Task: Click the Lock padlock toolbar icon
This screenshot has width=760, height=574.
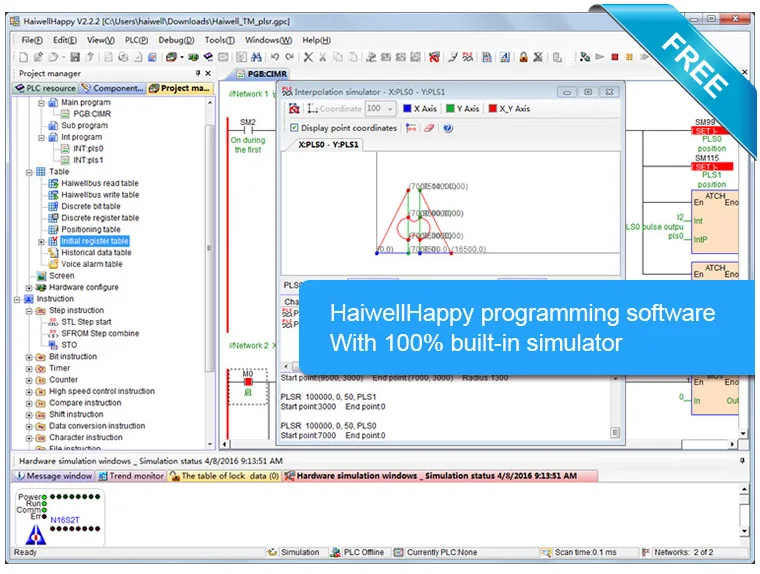Action: point(523,57)
